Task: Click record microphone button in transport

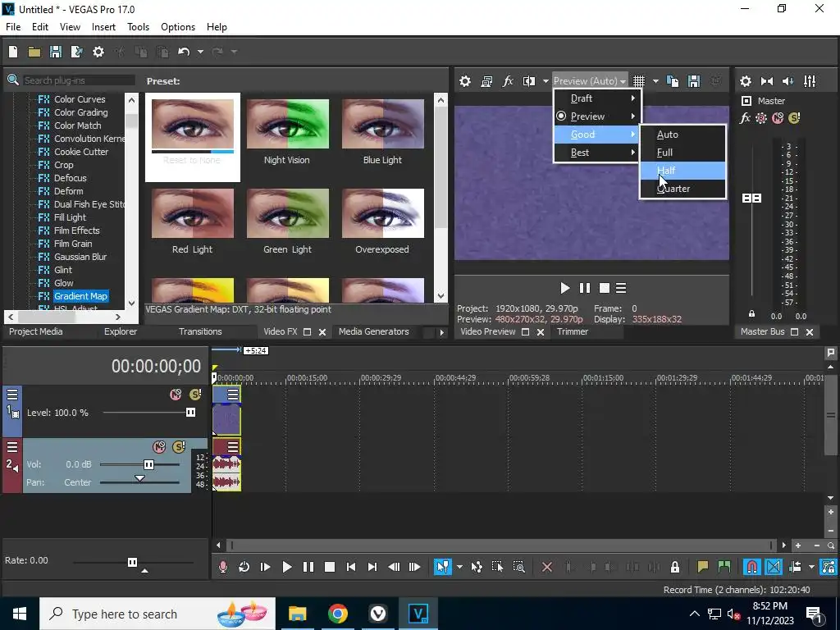Action: pos(223,567)
